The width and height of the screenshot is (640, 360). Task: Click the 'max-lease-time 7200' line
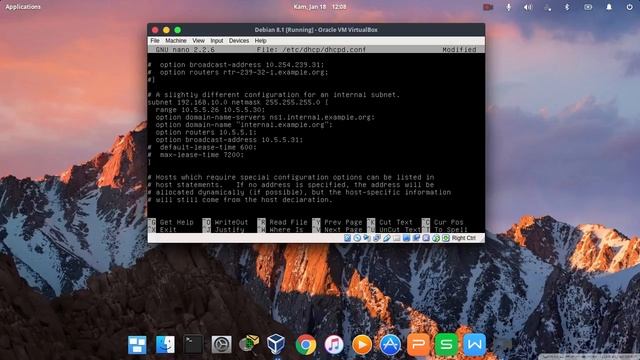point(196,155)
